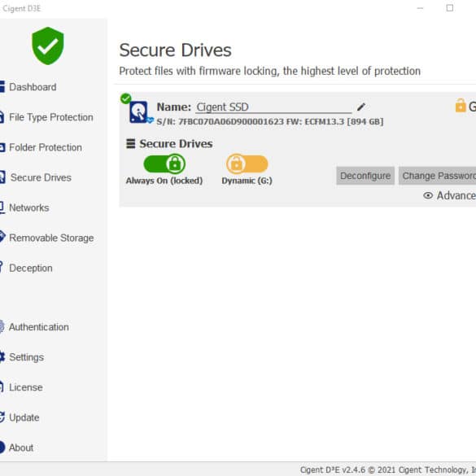Image resolution: width=476 pixels, height=476 pixels.
Task: Click the Secure Drives sidebar icon
Action: pyautogui.click(x=2, y=177)
